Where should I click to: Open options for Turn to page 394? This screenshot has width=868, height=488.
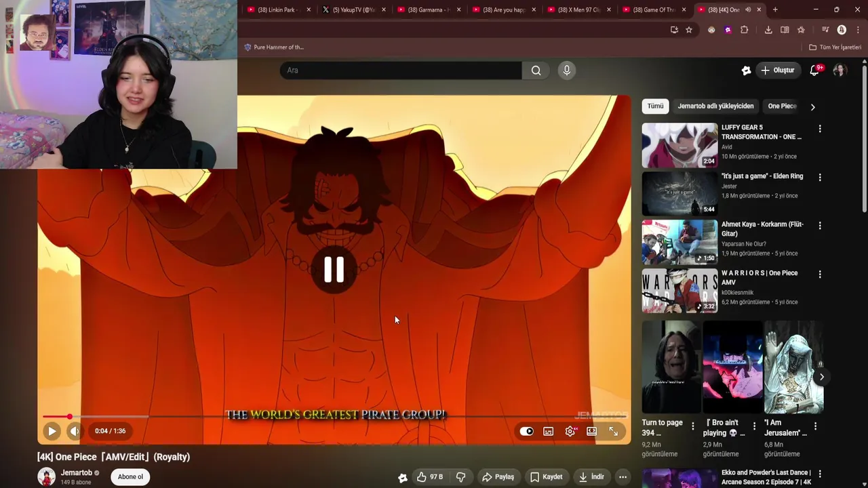coord(692,426)
